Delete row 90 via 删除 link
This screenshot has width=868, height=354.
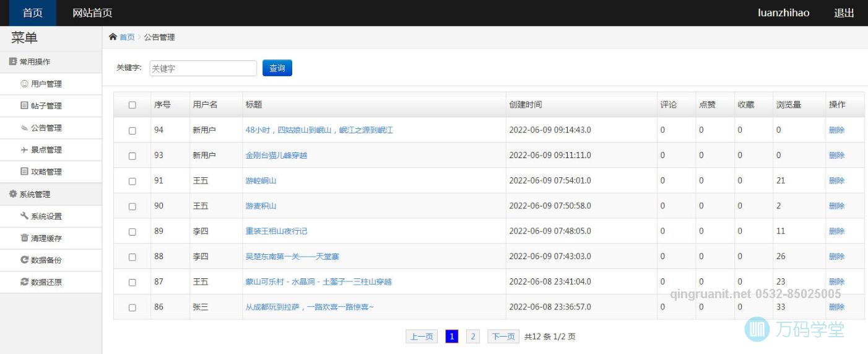(836, 206)
